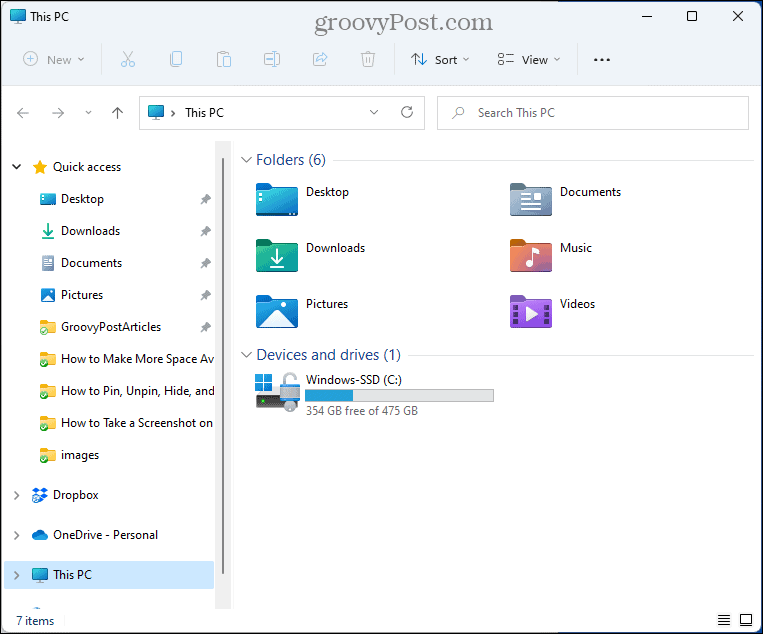Select OneDrive - Personal in sidebar
763x634 pixels.
pyautogui.click(x=106, y=535)
